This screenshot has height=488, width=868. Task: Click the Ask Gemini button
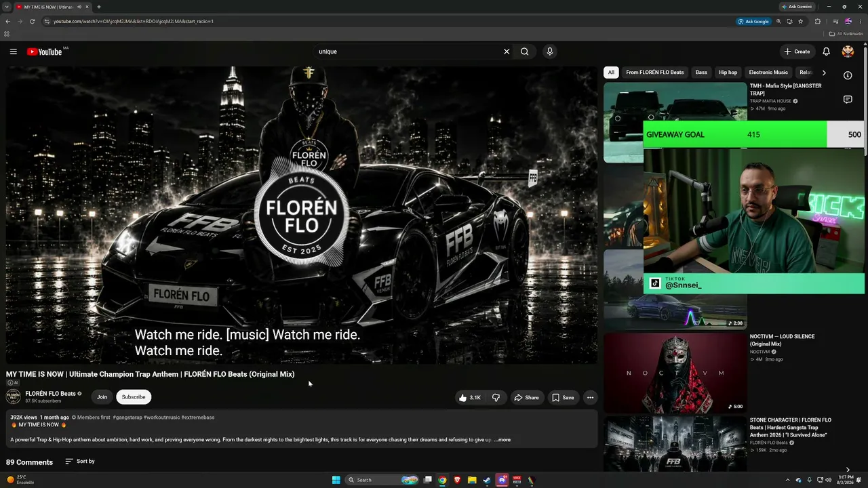tap(797, 7)
